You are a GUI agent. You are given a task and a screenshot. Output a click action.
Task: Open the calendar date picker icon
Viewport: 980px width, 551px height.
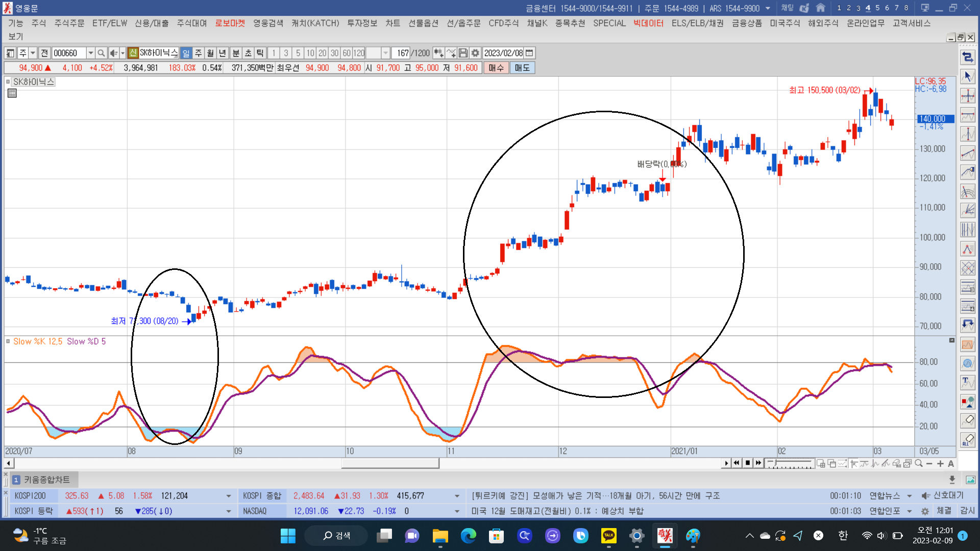point(529,53)
